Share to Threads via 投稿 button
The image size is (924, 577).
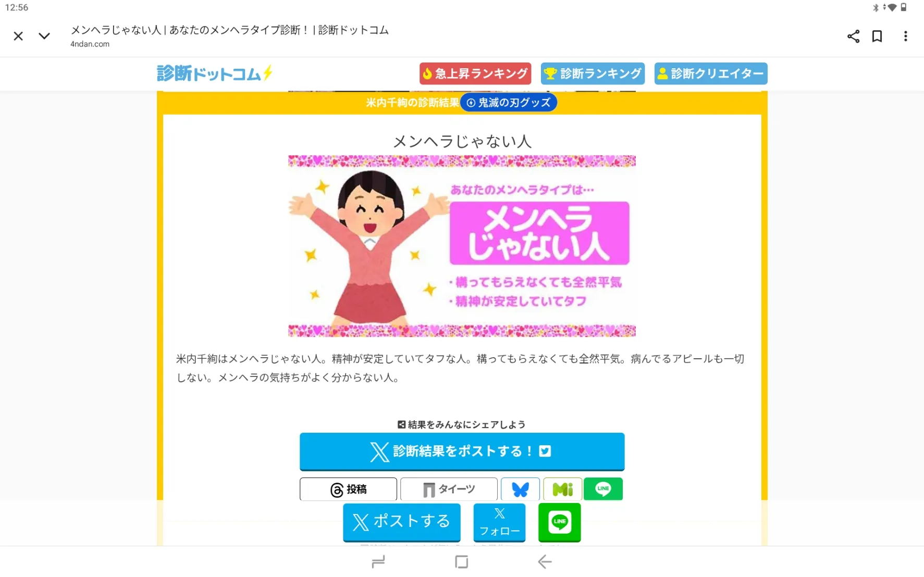pyautogui.click(x=348, y=489)
